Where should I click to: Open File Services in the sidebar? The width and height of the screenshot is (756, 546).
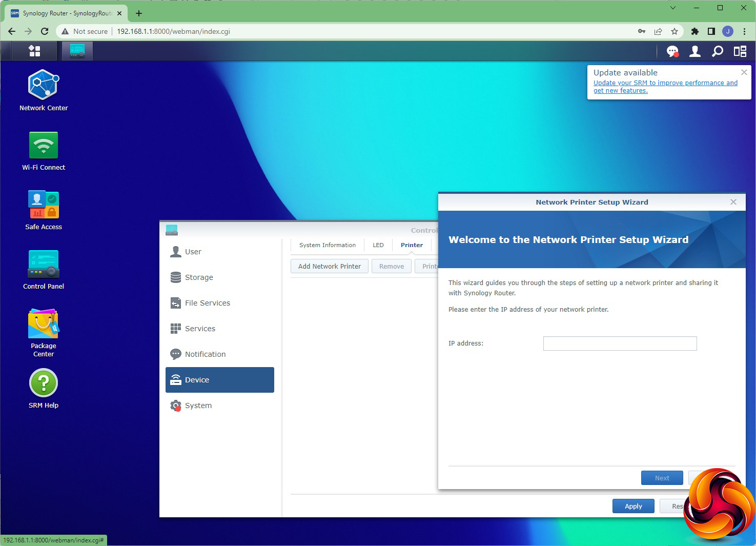click(x=220, y=303)
